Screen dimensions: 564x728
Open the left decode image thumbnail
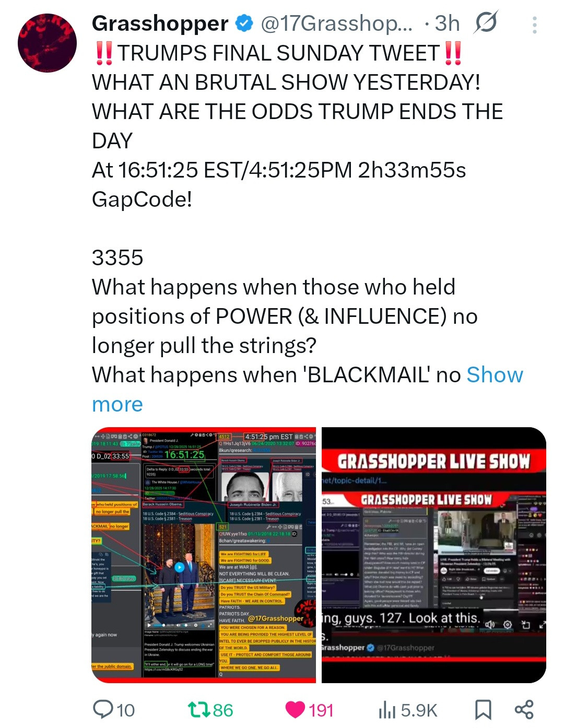pyautogui.click(x=204, y=555)
